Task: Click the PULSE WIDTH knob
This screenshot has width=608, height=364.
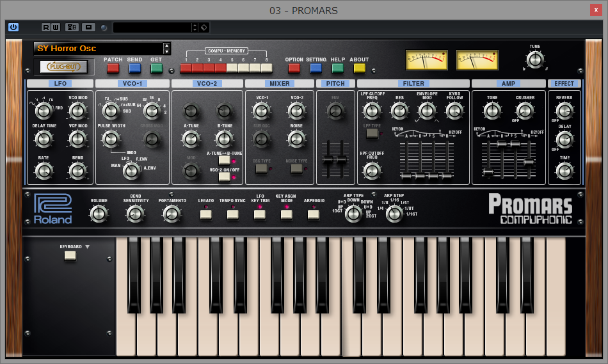Action: point(111,139)
